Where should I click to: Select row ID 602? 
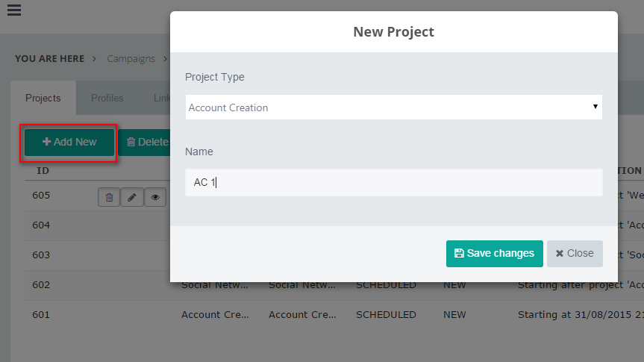tap(41, 285)
